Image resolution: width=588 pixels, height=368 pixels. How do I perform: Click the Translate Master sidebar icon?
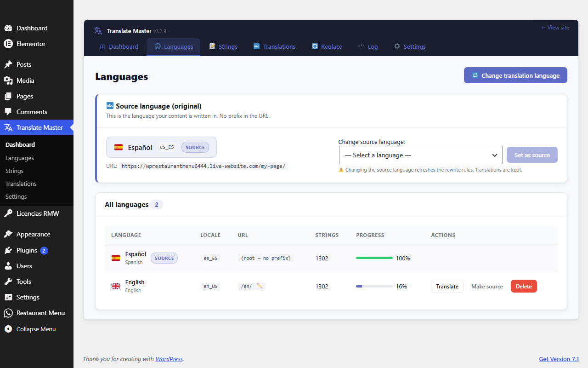(x=8, y=127)
